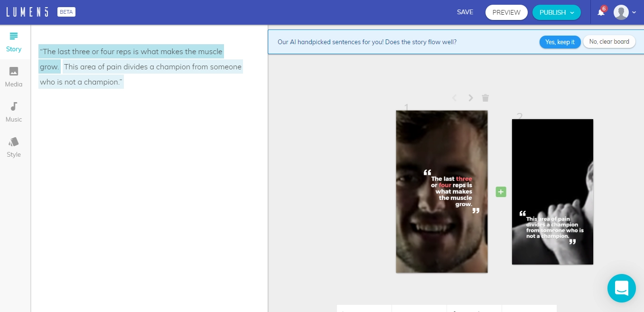
Task: Expand the Publish dropdown
Action: click(x=556, y=12)
